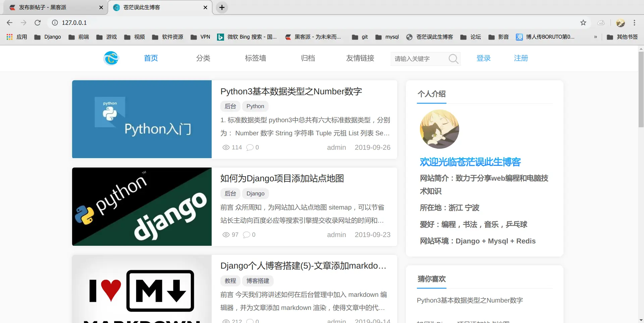Open article 如何为Django项目添加站点地图
Screen dimensions: 644x323
282,178
